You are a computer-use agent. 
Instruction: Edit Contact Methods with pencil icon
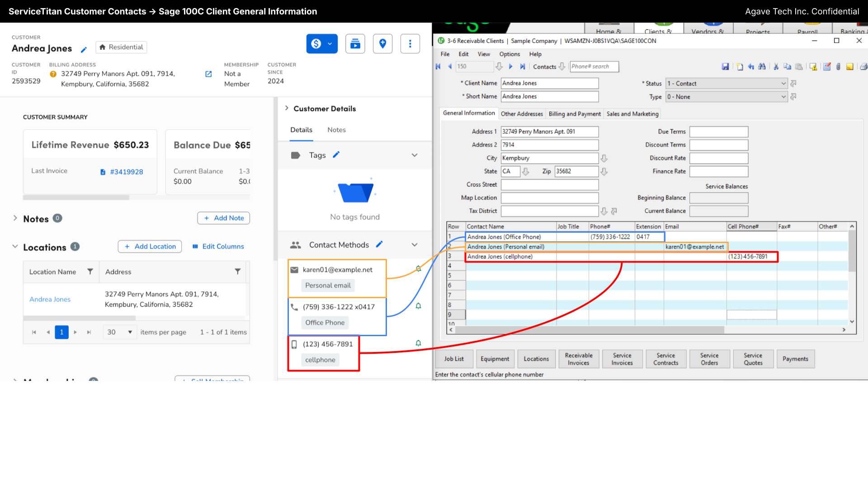(379, 244)
